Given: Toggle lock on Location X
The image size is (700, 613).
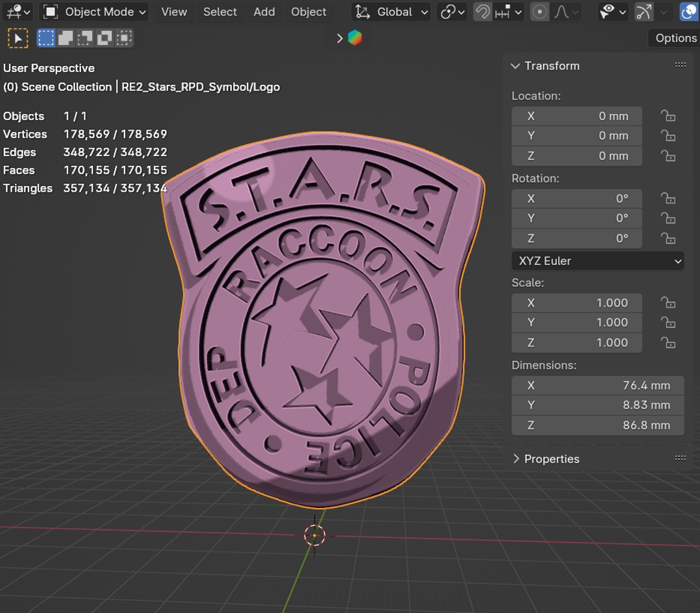Looking at the screenshot, I should click(668, 116).
